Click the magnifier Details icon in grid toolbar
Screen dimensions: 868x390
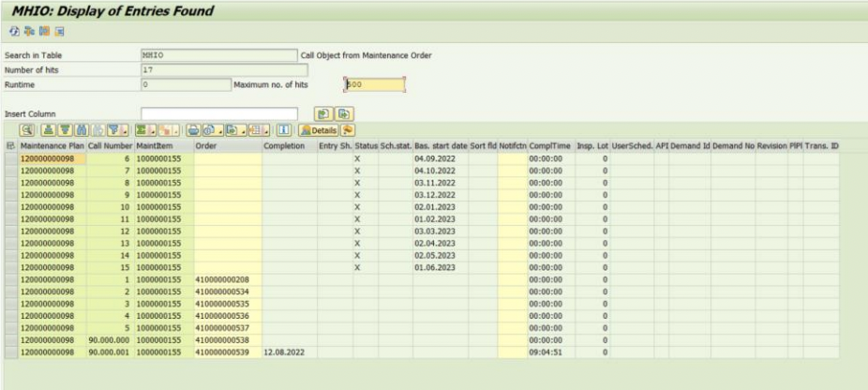26,130
